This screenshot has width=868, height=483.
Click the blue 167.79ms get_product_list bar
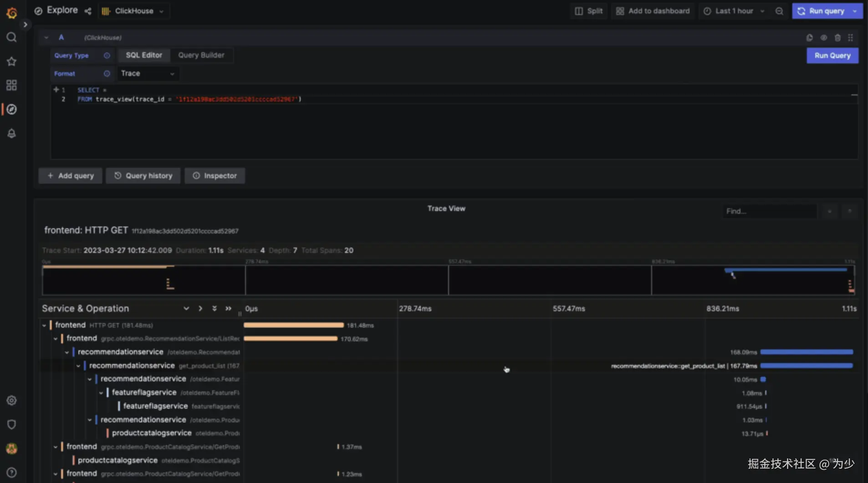(x=807, y=366)
